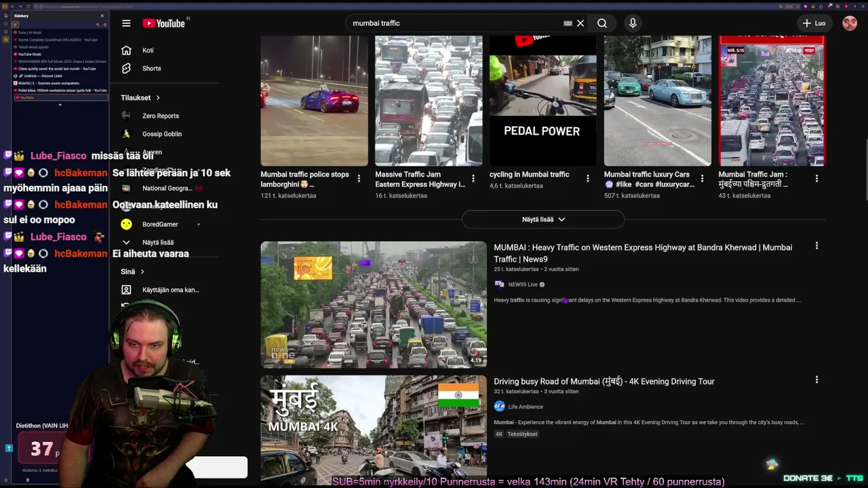This screenshot has height=488, width=868.
Task: Click the NEWS9 Live channel avatar
Action: click(x=500, y=285)
